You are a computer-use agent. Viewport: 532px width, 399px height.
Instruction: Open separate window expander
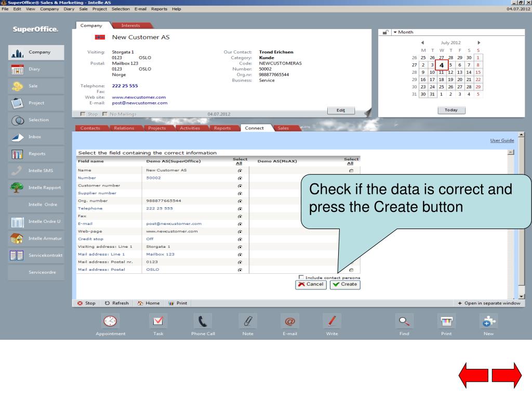coord(489,303)
